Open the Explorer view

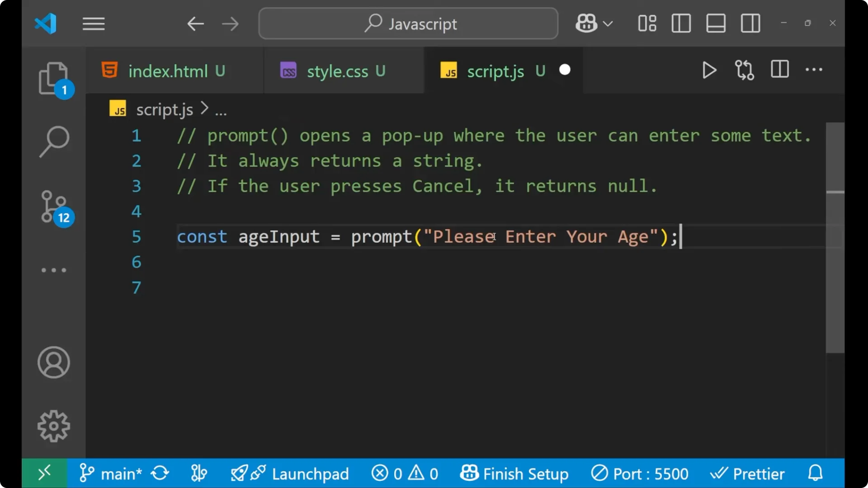pyautogui.click(x=54, y=78)
